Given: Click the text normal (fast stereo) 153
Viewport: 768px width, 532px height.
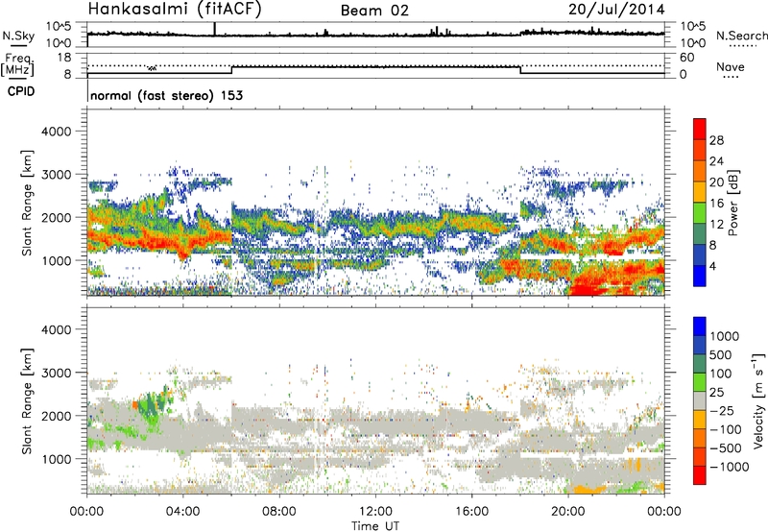Looking at the screenshot, I should (x=166, y=95).
